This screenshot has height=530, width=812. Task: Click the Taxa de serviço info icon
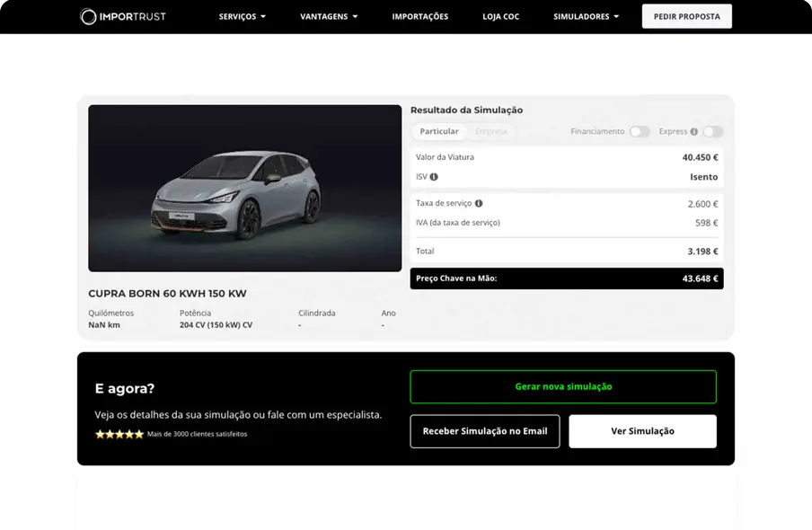point(479,204)
